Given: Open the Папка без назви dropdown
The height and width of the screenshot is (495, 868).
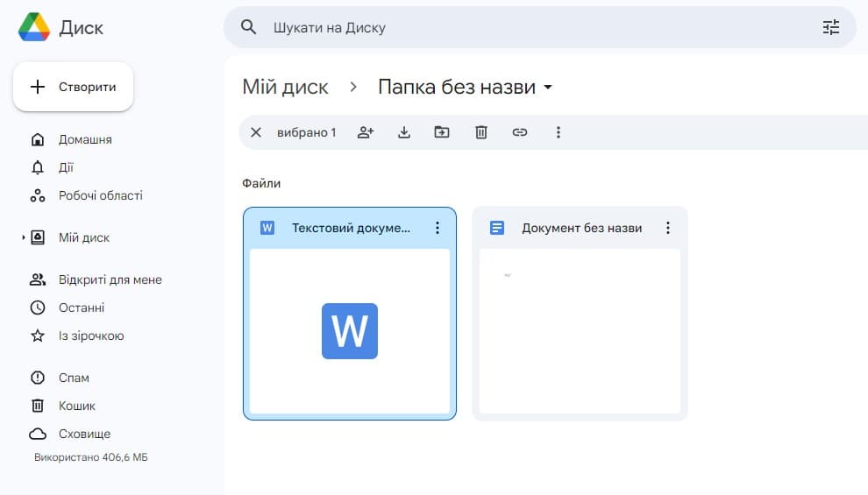Looking at the screenshot, I should point(548,88).
